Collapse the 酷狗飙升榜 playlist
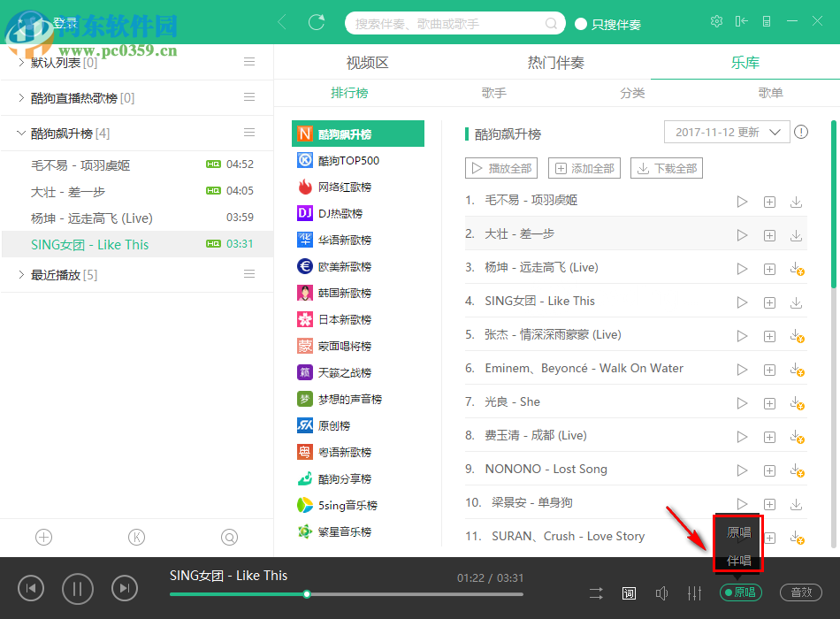The width and height of the screenshot is (840, 619). coord(21,133)
